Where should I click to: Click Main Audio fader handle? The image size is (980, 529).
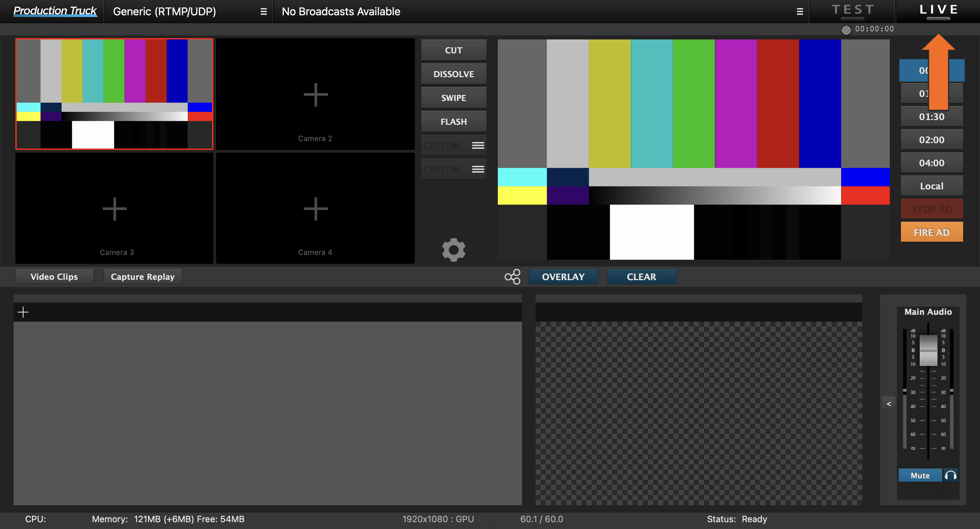pyautogui.click(x=928, y=350)
